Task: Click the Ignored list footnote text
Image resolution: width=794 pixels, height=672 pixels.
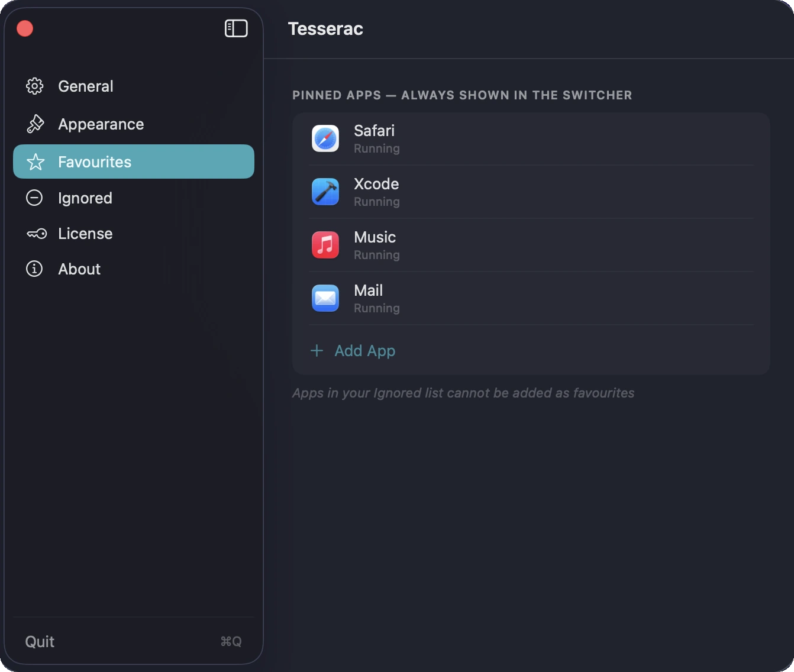Action: point(463,393)
